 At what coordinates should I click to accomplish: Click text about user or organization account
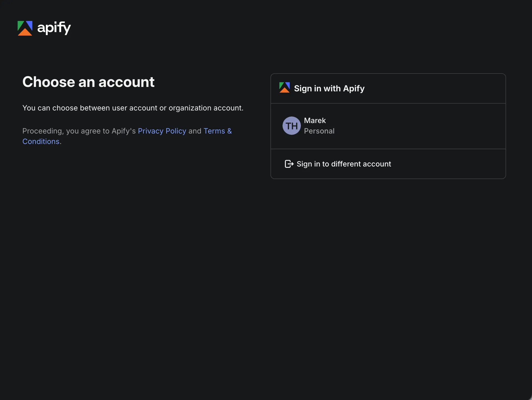click(x=133, y=108)
